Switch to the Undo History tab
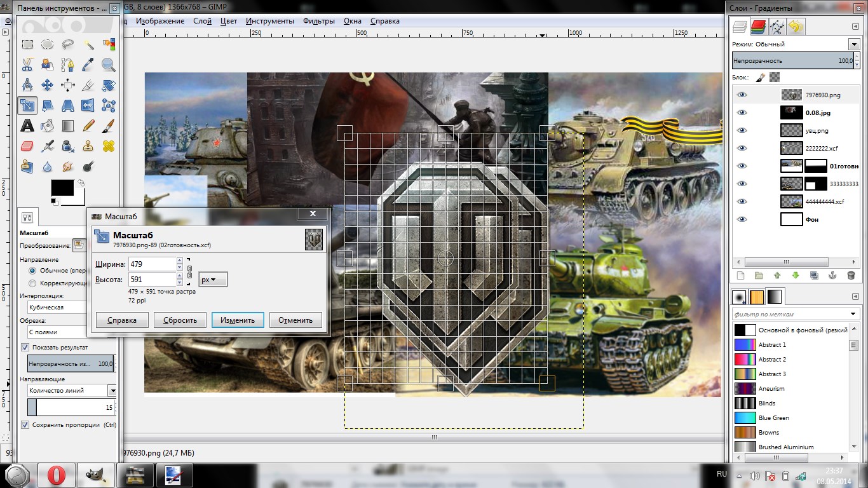The height and width of the screenshot is (488, 868). 796,27
